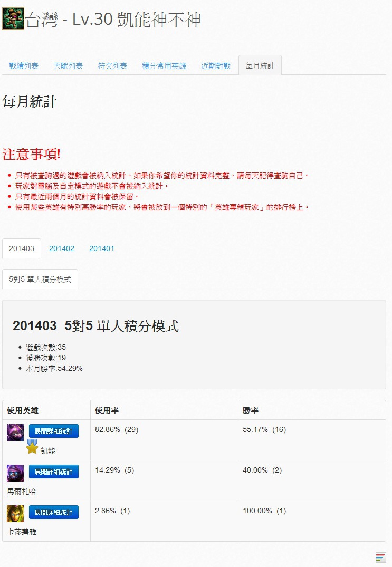Expand detailed stats for 卡莎碧雅
Viewport: 392px width, 567px height.
click(x=53, y=512)
